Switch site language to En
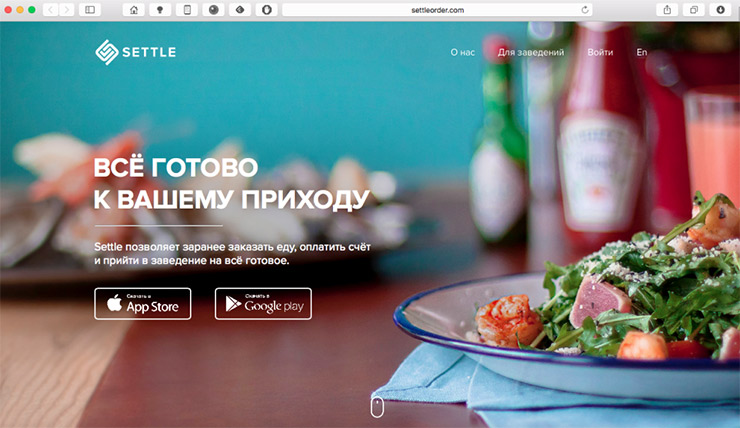 [x=642, y=52]
